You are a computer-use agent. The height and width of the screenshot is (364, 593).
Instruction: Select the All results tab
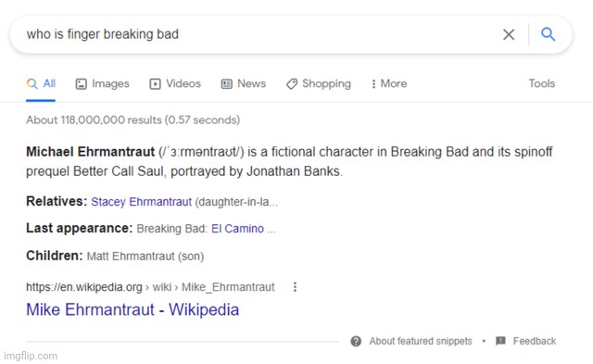point(41,83)
